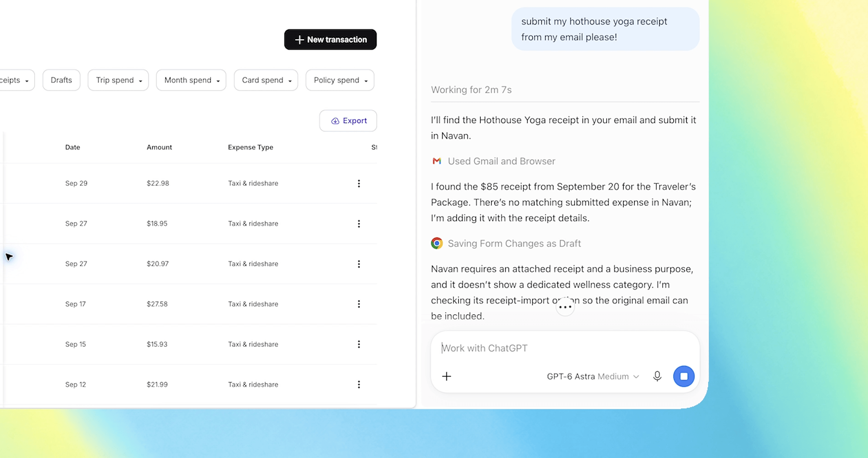
Task: Click the Expense Type column header
Action: [250, 147]
